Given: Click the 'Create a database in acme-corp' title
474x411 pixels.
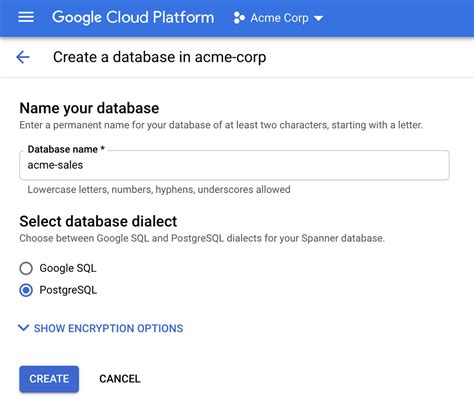Looking at the screenshot, I should (x=159, y=57).
